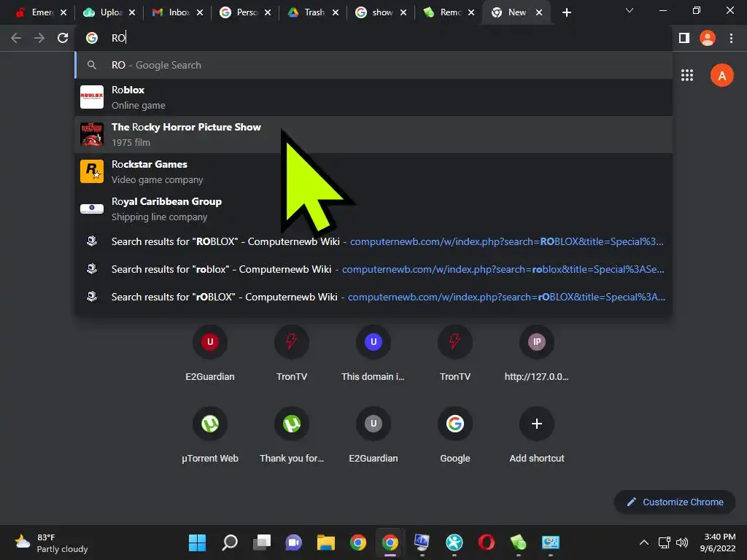
Task: Click into the address bar text 'RO'
Action: tap(118, 38)
